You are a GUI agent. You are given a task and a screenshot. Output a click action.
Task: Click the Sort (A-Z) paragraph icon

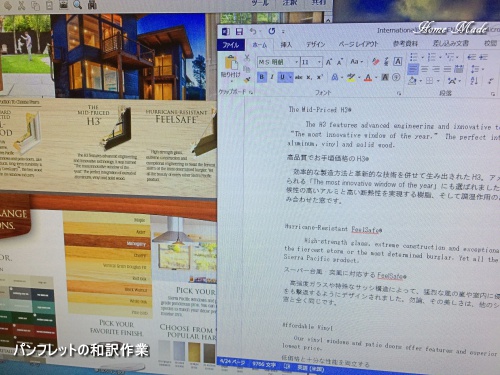[474, 80]
